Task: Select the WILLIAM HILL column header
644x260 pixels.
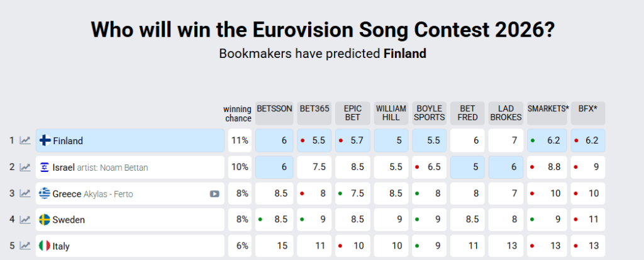Action: click(391, 113)
